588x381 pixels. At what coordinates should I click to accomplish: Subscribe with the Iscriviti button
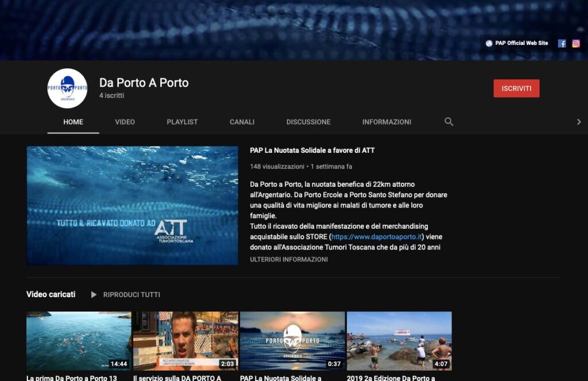tap(516, 88)
